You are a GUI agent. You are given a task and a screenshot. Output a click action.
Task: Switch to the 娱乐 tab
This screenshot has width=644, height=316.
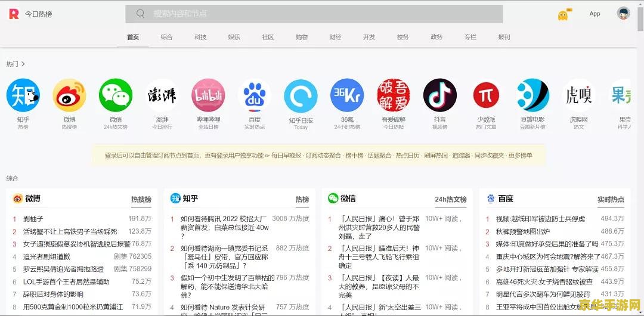234,37
